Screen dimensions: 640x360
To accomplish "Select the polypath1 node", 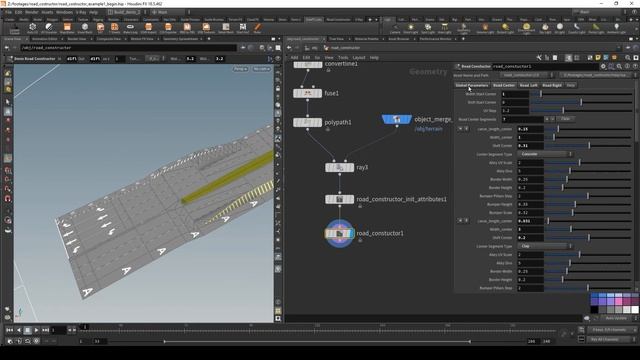I will (307, 122).
